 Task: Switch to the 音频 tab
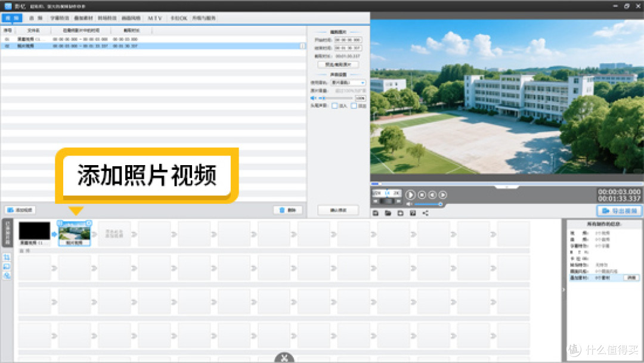36,18
